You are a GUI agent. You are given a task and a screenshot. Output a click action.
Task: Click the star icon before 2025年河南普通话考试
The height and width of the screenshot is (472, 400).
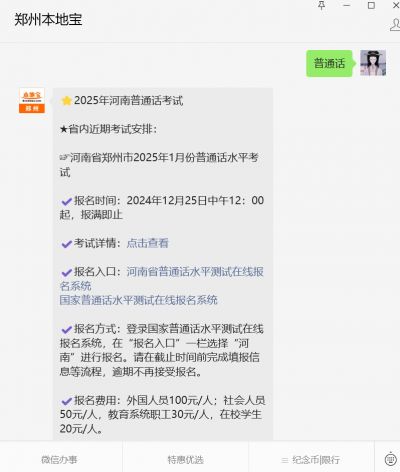tap(66, 101)
